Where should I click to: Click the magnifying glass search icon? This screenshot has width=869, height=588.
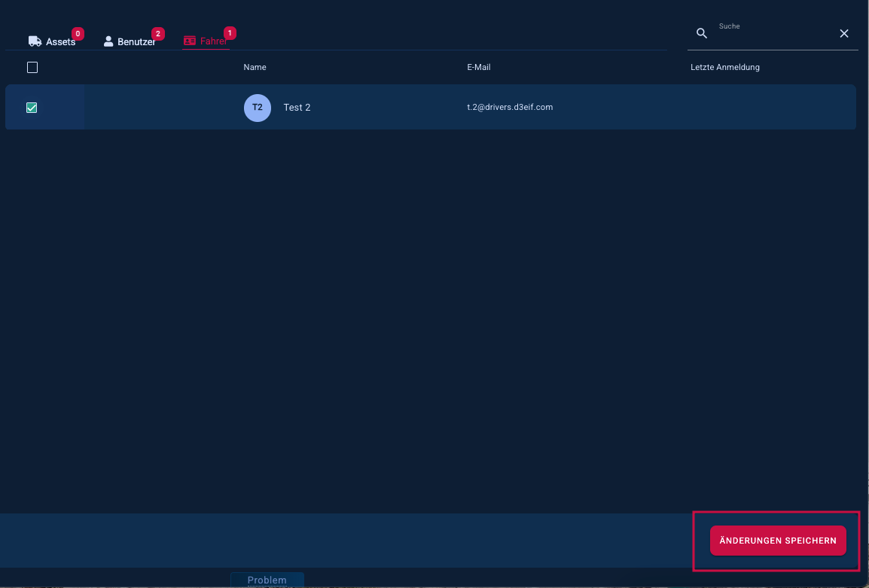pos(702,33)
